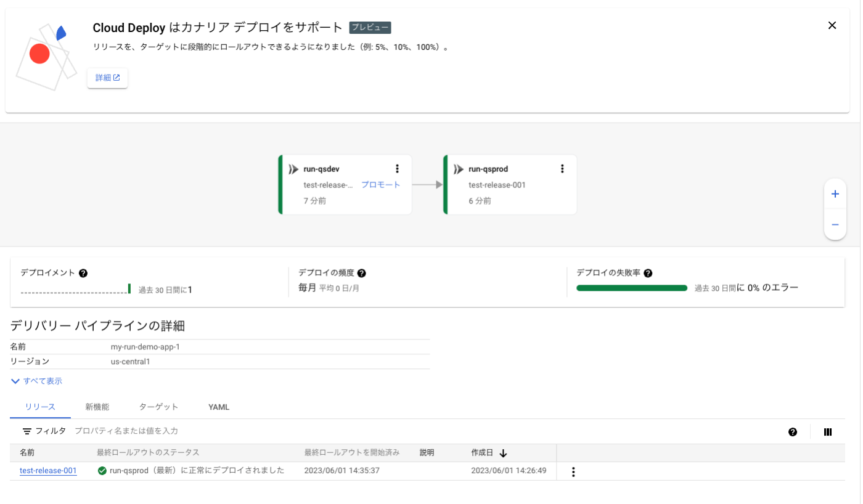Open the 詳細 link in banner
The height and width of the screenshot is (504, 863).
click(107, 78)
